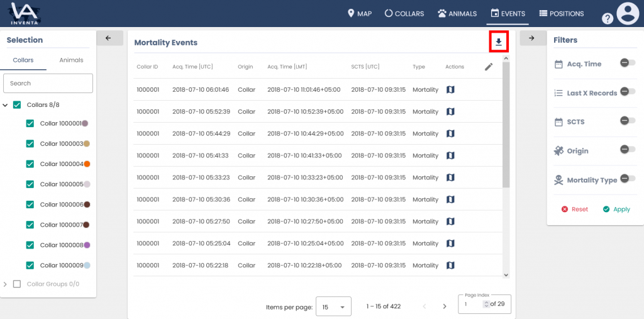Download the mortality events list
This screenshot has height=319, width=644.
click(x=499, y=42)
